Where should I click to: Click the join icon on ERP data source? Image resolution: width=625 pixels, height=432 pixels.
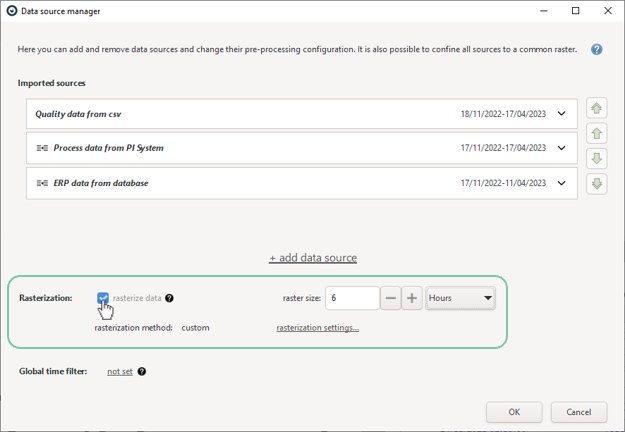coord(42,183)
